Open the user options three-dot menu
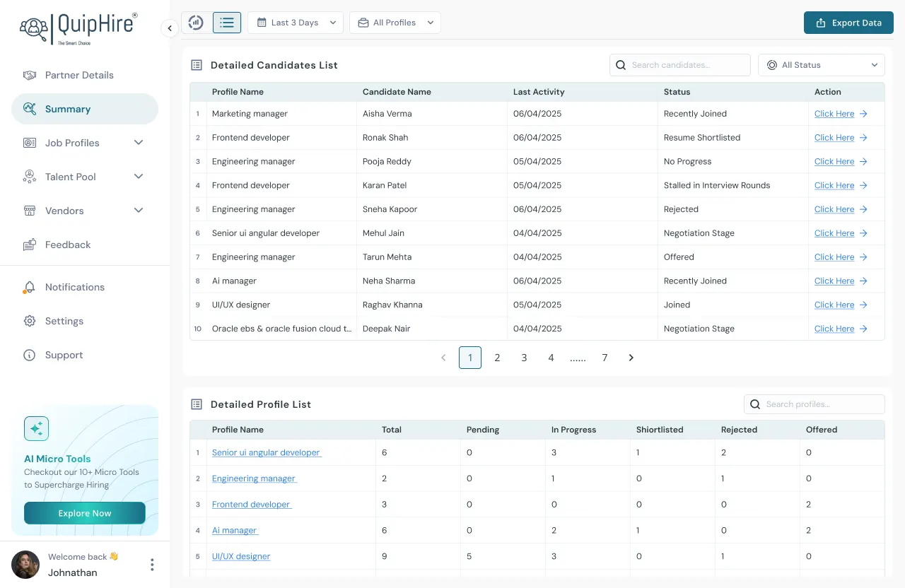 point(152,565)
